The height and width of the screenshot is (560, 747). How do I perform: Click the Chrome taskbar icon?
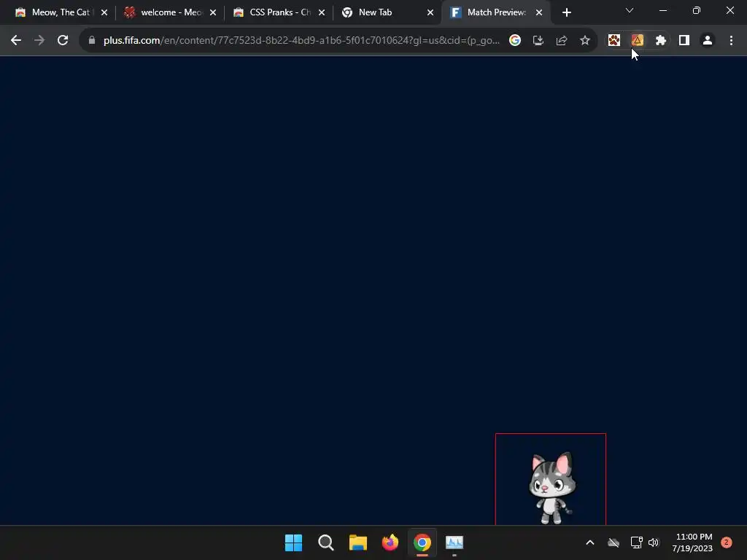coord(422,542)
